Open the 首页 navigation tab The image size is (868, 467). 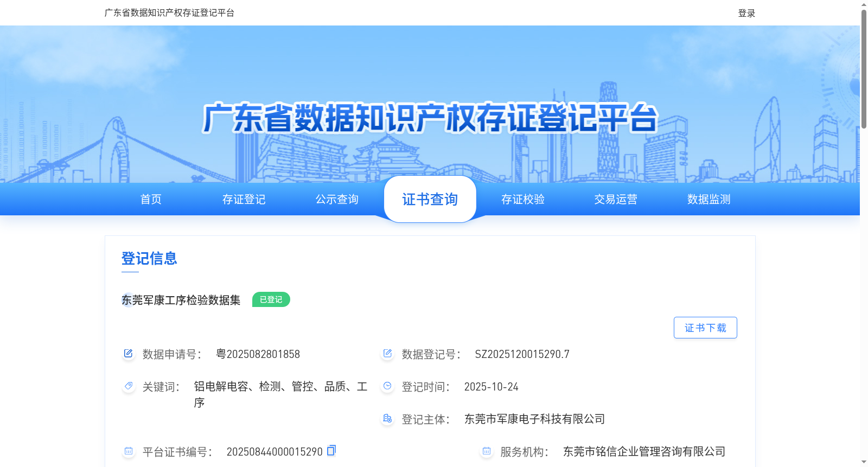[x=151, y=199]
